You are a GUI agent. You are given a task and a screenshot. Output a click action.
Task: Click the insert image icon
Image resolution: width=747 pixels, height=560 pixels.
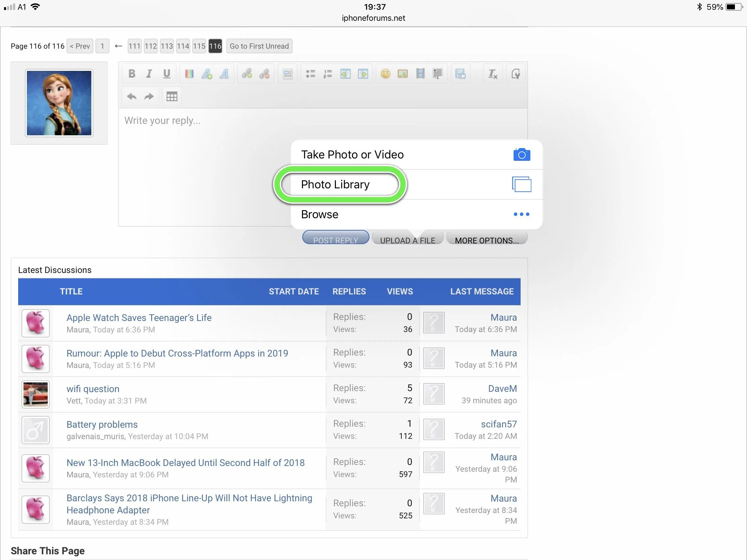[x=402, y=74]
